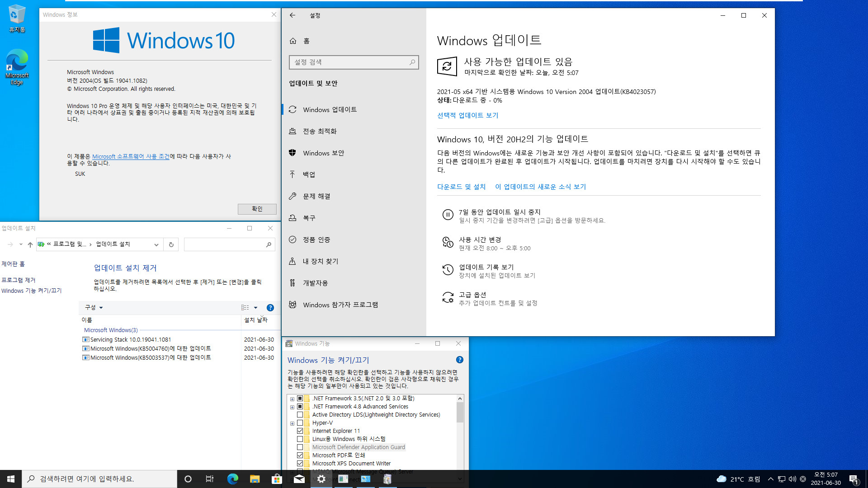View update history
Screen dimensions: 868x488
[488, 271]
